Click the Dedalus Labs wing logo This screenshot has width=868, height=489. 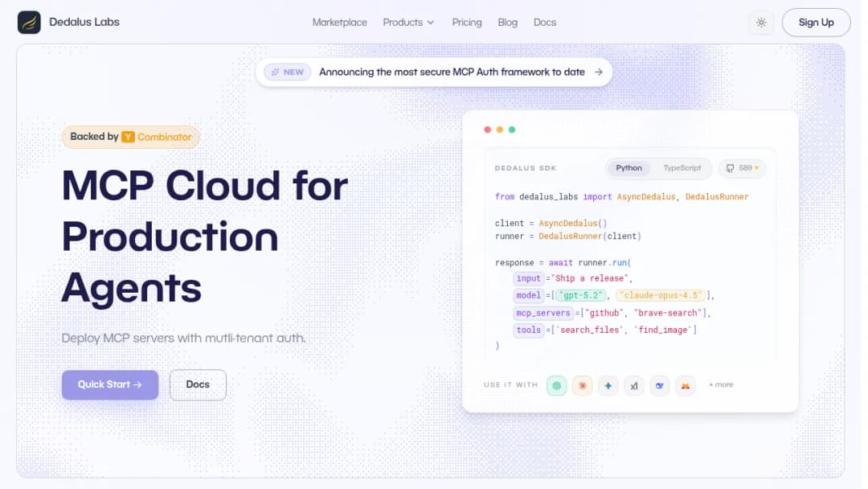point(29,23)
